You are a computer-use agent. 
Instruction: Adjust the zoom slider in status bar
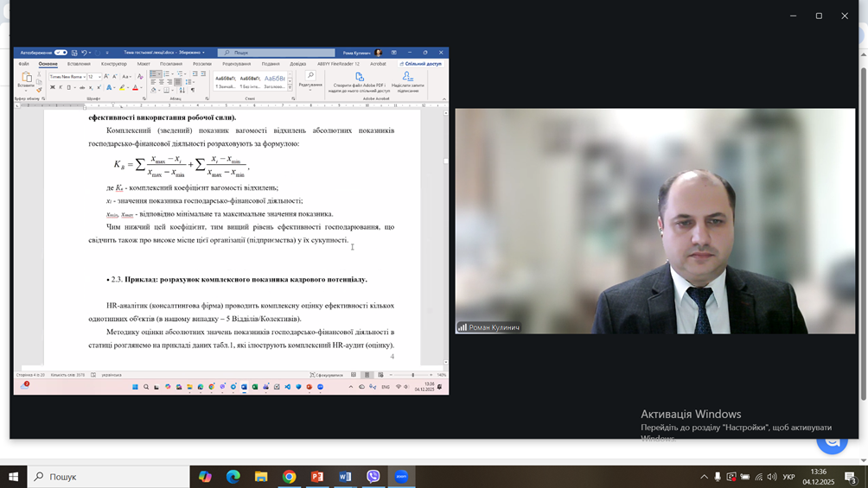tap(412, 375)
